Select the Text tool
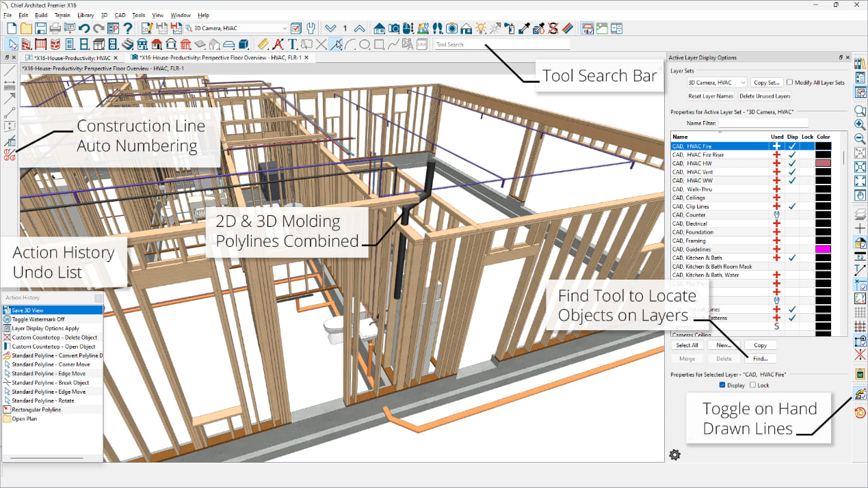The height and width of the screenshot is (488, 868). tap(291, 44)
